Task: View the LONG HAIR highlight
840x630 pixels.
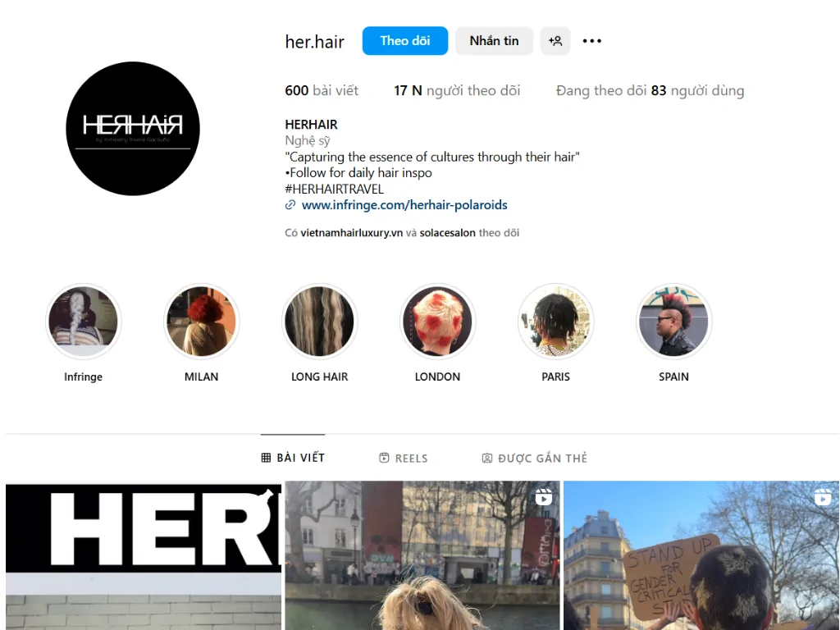Action: pos(319,322)
